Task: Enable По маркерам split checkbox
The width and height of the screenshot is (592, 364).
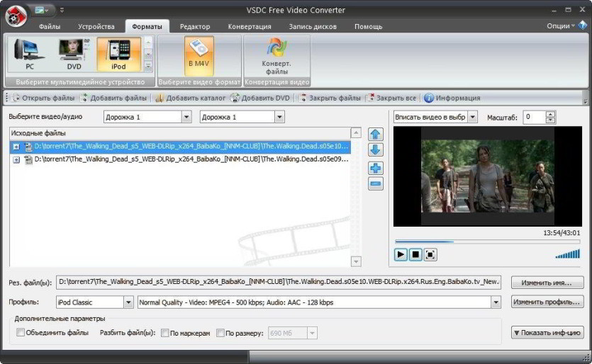Action: 164,333
